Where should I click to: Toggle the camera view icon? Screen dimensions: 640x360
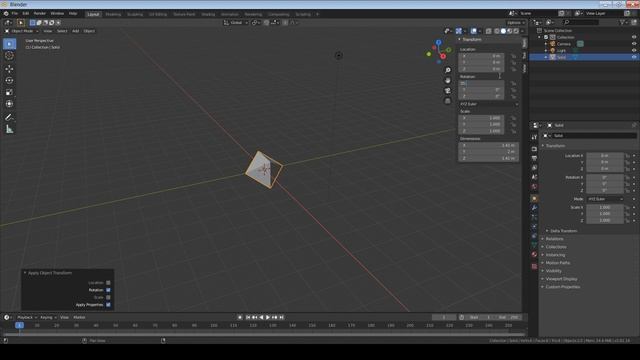point(448,91)
